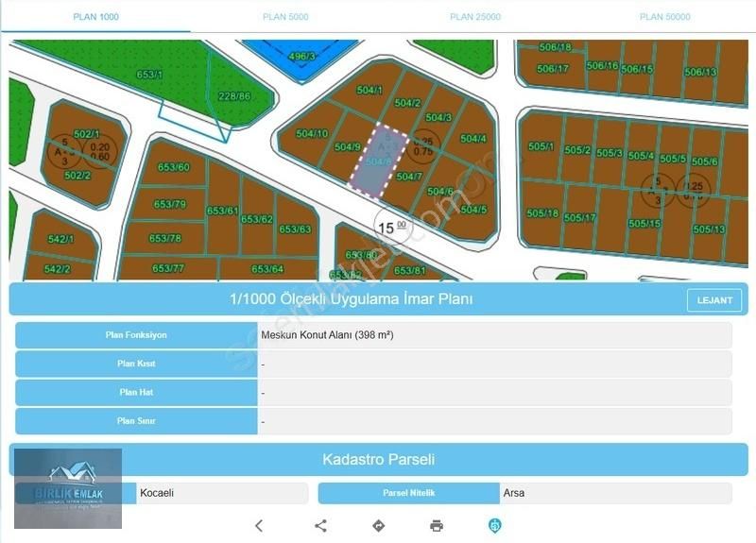Click green area parcel 653/1
The height and width of the screenshot is (543, 756).
click(149, 75)
